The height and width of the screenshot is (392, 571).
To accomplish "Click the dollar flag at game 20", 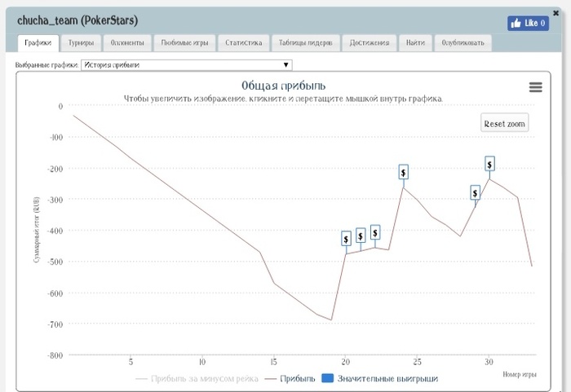I will [346, 239].
